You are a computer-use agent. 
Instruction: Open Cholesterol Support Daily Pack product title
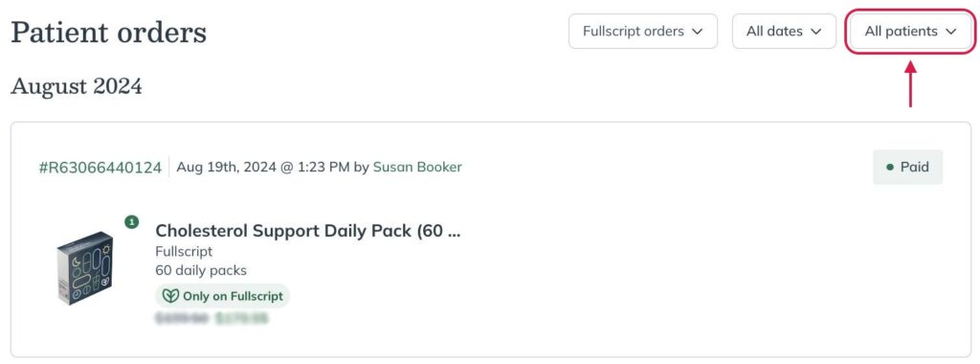308,231
